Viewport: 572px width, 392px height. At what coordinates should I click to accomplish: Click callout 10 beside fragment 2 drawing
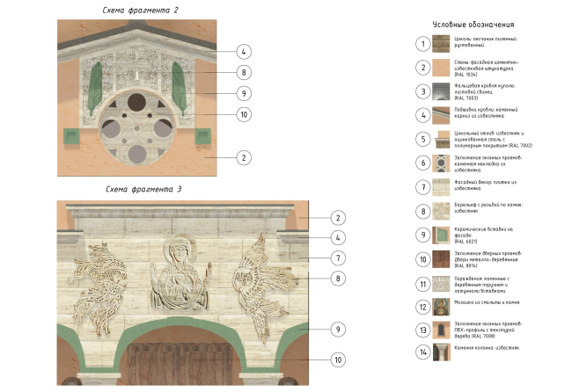244,114
